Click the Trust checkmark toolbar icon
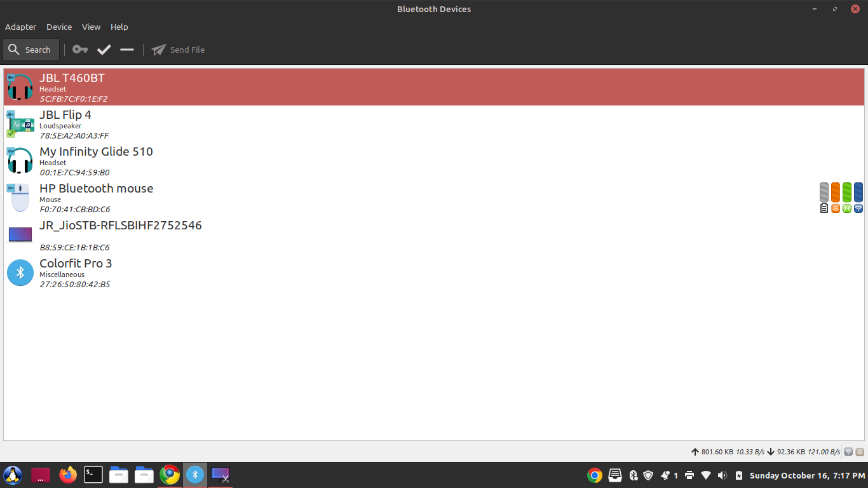Image resolution: width=868 pixels, height=488 pixels. click(x=104, y=49)
